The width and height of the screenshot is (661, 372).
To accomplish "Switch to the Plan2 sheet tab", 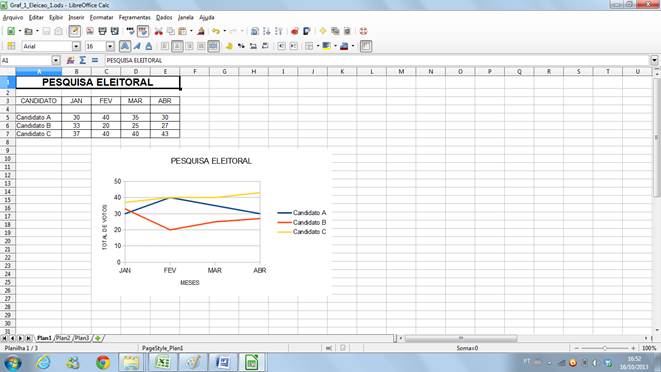I will (63, 338).
